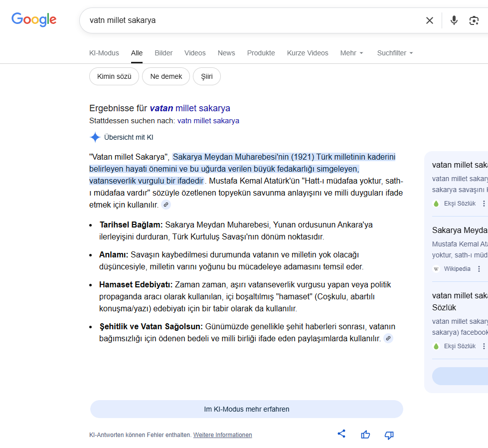The width and height of the screenshot is (488, 448).
Task: Start voice search with microphone icon
Action: point(454,20)
